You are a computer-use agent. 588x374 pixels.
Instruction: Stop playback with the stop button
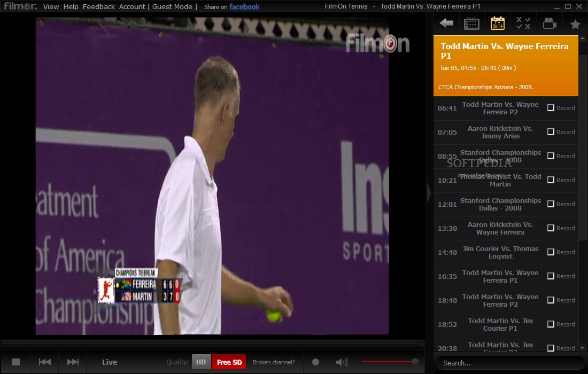click(x=16, y=362)
